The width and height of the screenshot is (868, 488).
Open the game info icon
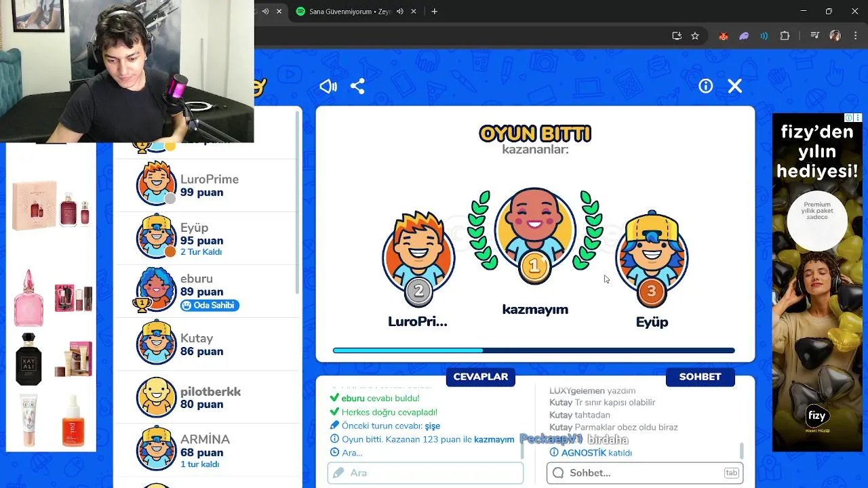coord(706,86)
